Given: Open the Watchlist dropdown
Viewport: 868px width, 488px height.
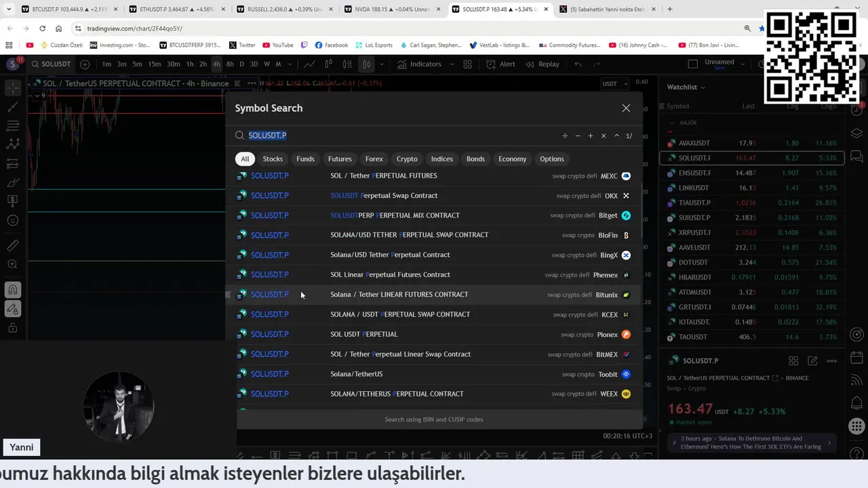Looking at the screenshot, I should [x=686, y=87].
